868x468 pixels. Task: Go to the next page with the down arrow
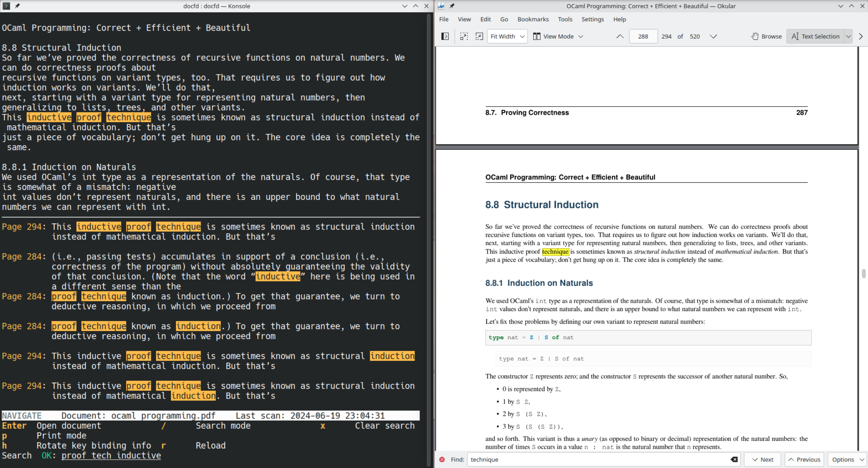[x=713, y=37]
